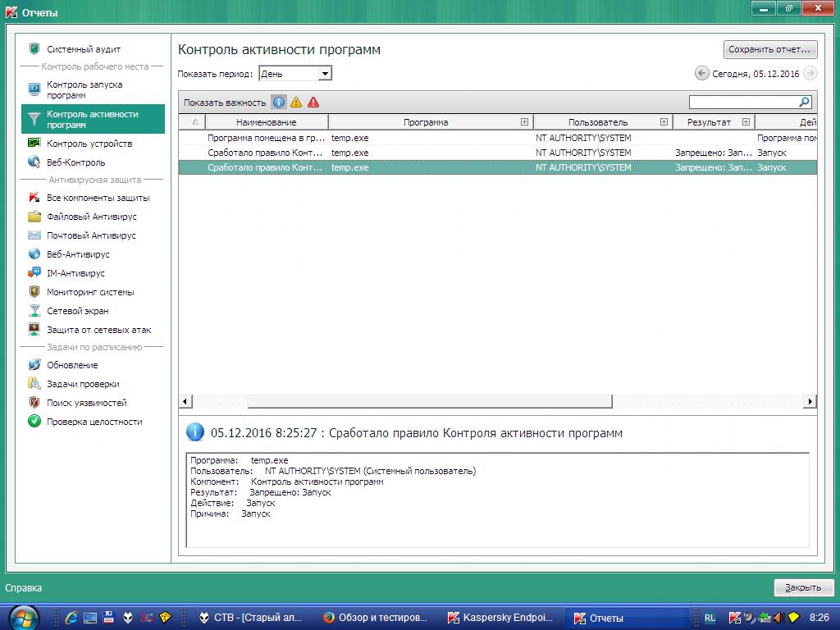Toggle yellow warning importance filter
Screen dimensions: 840x630
tap(296, 103)
